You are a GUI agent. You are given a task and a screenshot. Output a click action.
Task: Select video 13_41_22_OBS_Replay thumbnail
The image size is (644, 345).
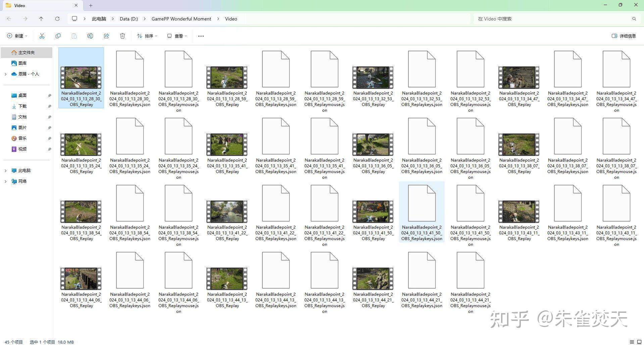[x=227, y=212]
